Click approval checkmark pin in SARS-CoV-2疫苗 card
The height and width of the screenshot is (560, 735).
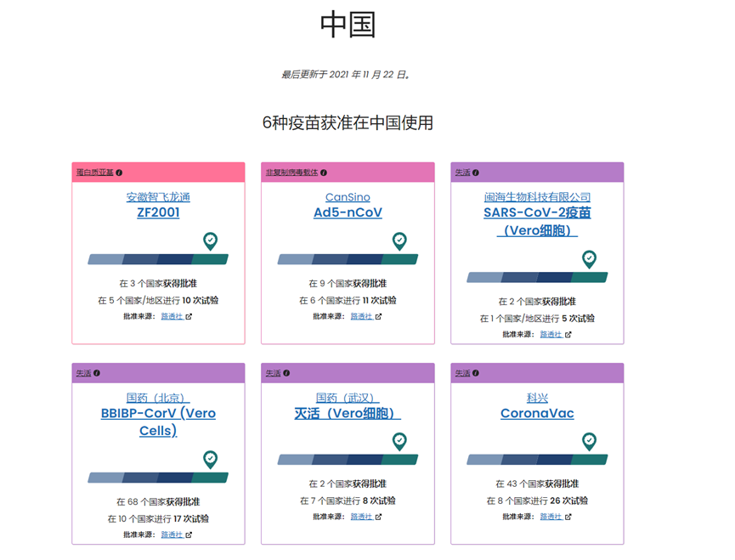589,259
